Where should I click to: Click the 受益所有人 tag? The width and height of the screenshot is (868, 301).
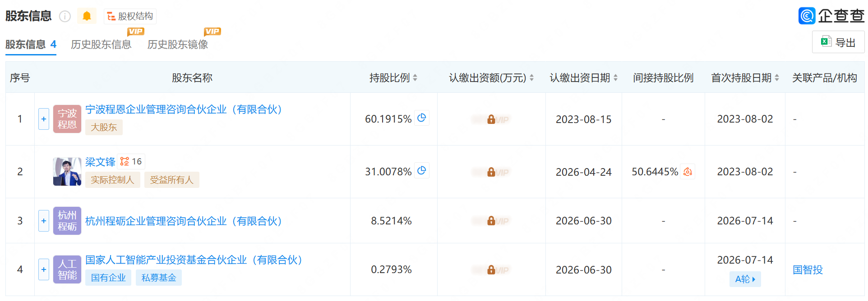[x=172, y=180]
